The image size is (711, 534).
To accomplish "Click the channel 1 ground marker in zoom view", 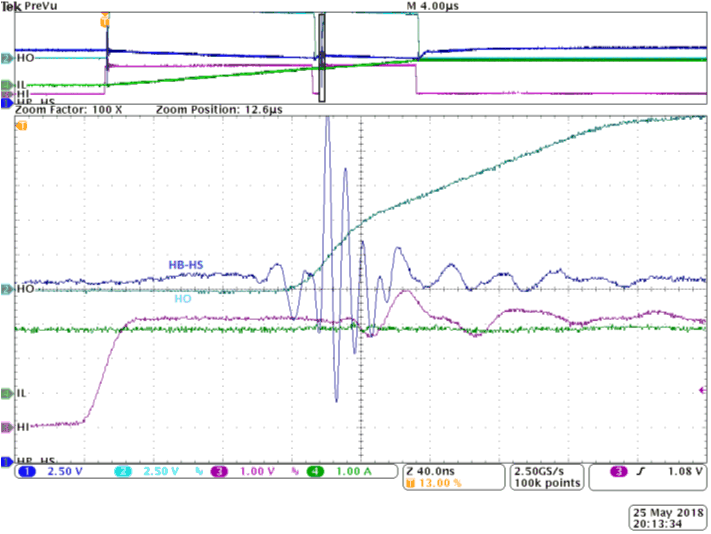I will 7,462.
